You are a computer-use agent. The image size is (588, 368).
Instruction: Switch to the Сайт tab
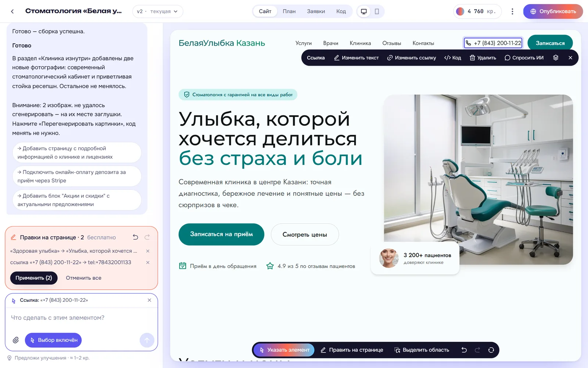265,11
